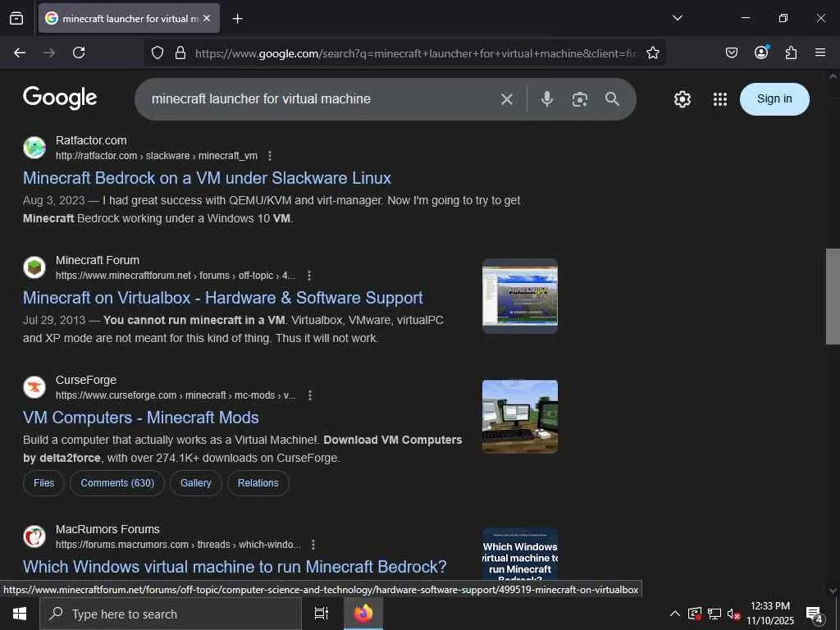
Task: Submit search with magnifier icon
Action: point(612,99)
